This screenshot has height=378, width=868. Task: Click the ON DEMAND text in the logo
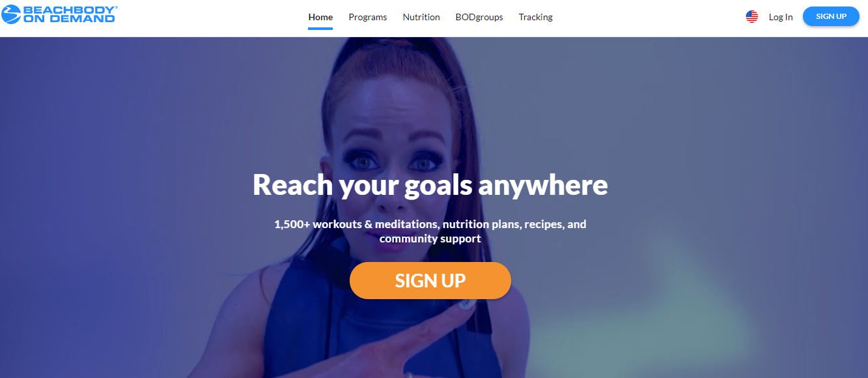coord(69,19)
